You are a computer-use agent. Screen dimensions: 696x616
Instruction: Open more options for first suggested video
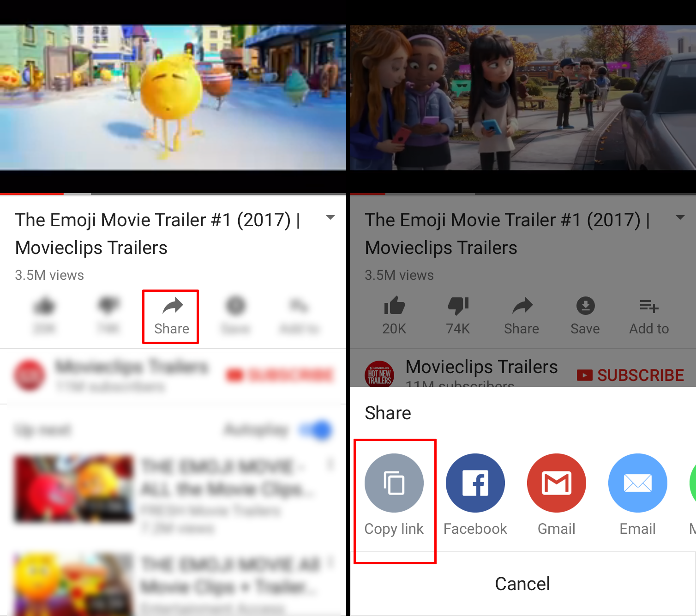tap(330, 465)
